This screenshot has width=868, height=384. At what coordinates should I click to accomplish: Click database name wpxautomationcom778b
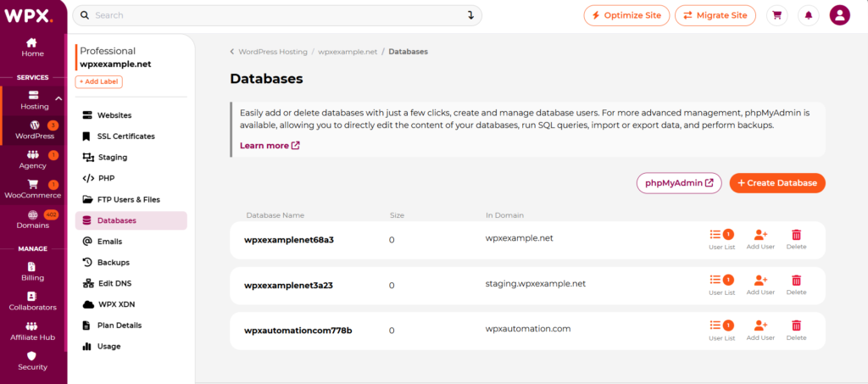[298, 331]
